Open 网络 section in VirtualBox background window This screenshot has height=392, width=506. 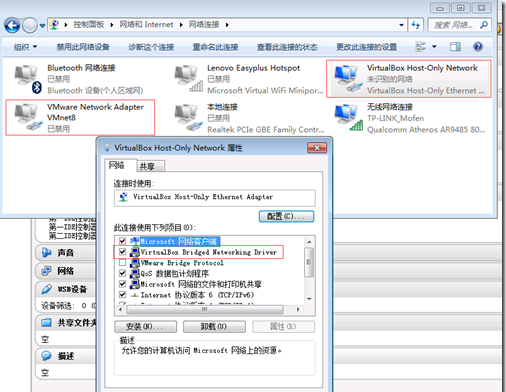65,271
